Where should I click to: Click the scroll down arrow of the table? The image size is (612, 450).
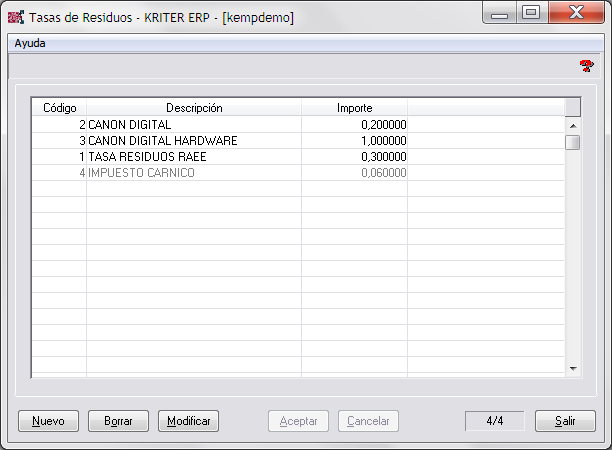(x=573, y=368)
